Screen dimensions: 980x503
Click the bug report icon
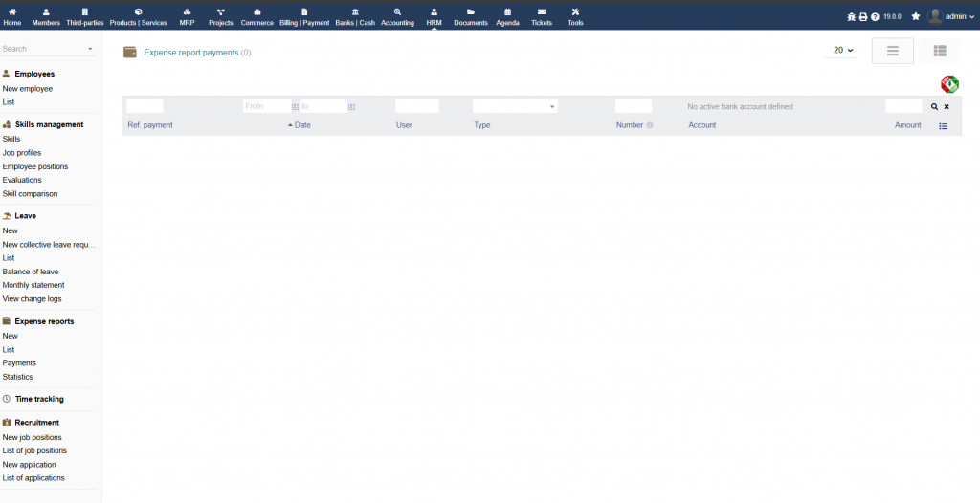(851, 17)
